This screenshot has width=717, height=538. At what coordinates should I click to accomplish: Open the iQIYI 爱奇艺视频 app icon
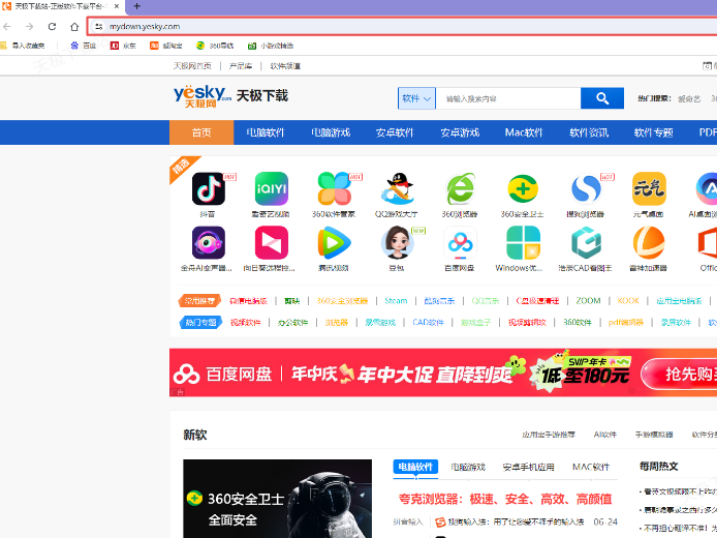271,188
